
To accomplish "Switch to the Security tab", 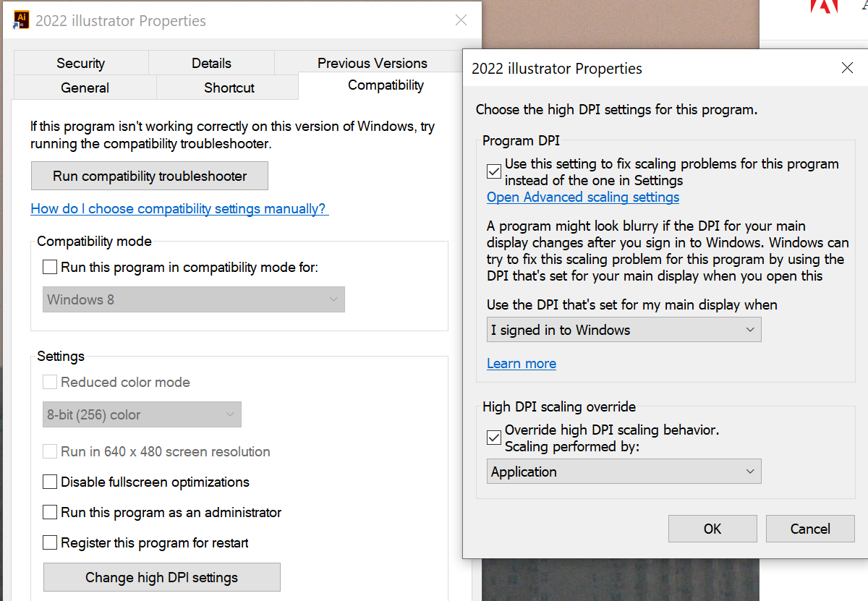I will (x=81, y=63).
